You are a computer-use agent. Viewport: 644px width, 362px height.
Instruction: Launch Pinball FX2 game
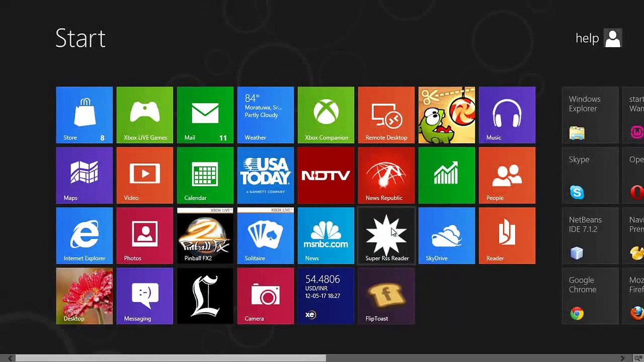[205, 236]
